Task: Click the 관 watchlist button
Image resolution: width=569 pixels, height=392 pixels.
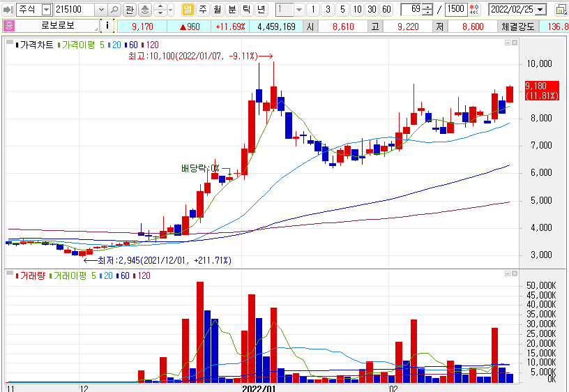Action: 130,10
